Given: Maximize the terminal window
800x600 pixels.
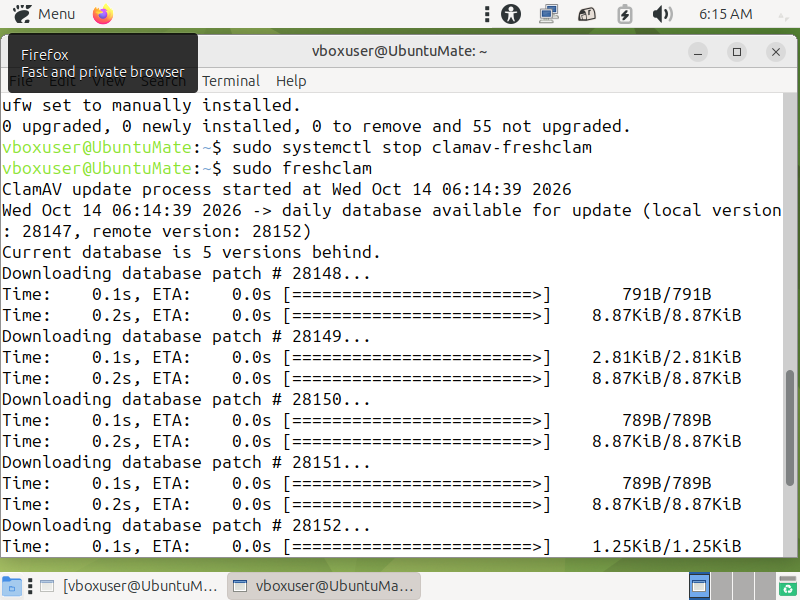Looking at the screenshot, I should [737, 52].
